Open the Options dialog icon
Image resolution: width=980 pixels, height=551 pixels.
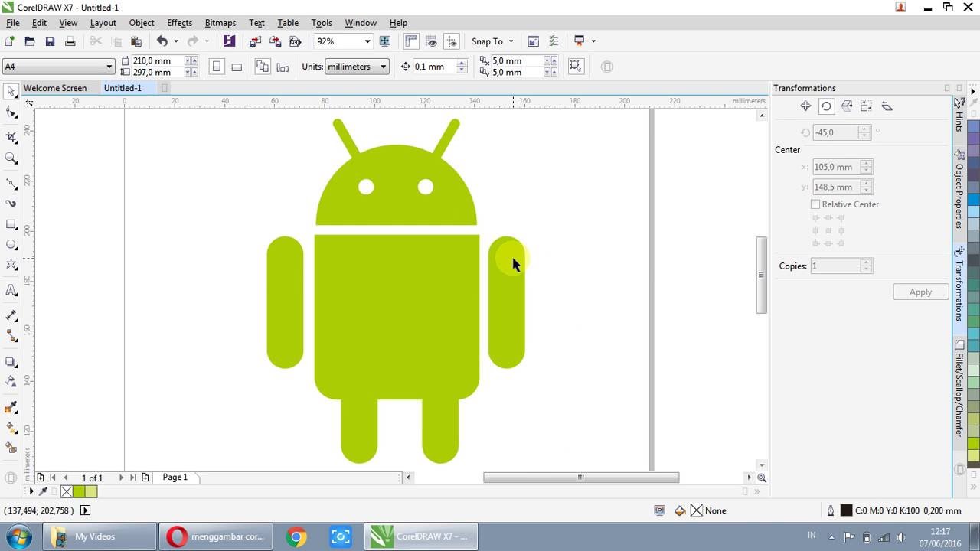tap(554, 41)
